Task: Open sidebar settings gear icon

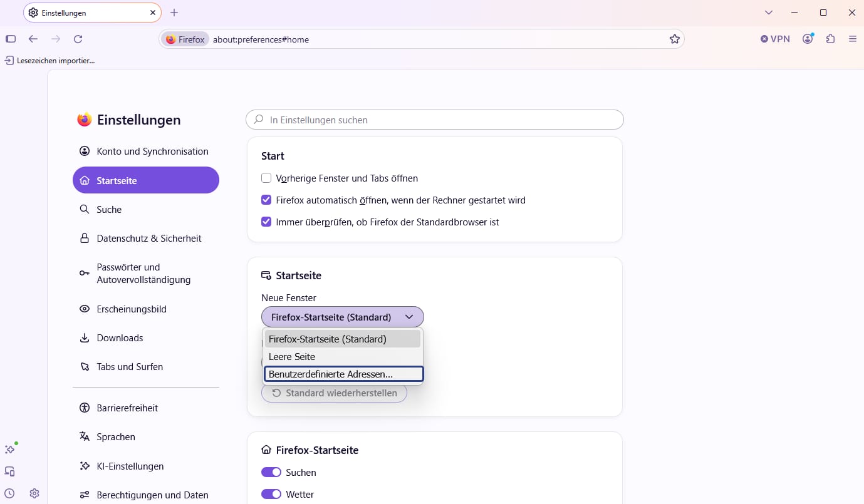Action: pos(34,493)
